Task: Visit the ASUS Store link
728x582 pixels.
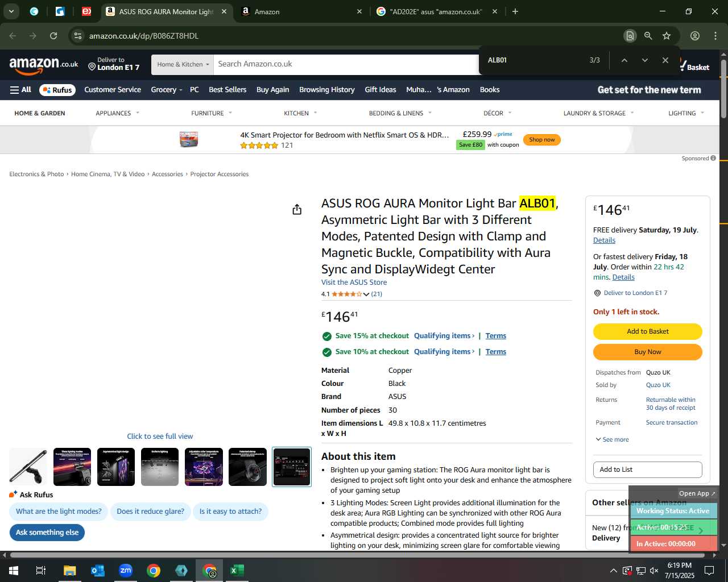Action: 354,282
